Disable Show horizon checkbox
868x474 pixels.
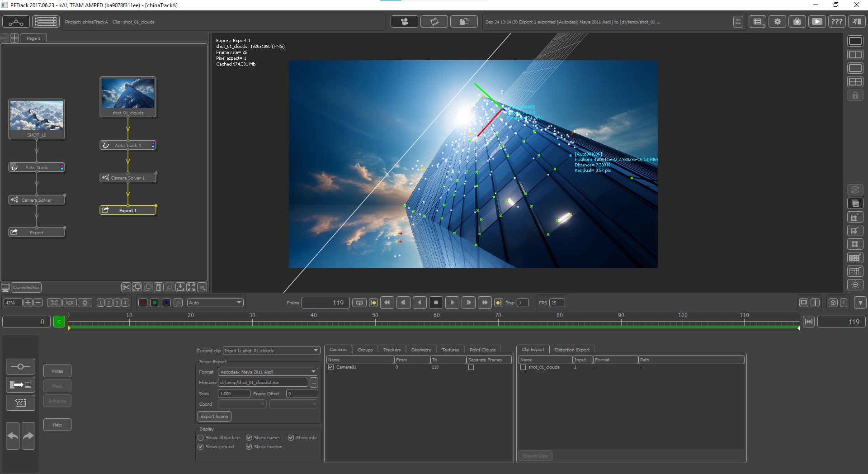(x=249, y=447)
